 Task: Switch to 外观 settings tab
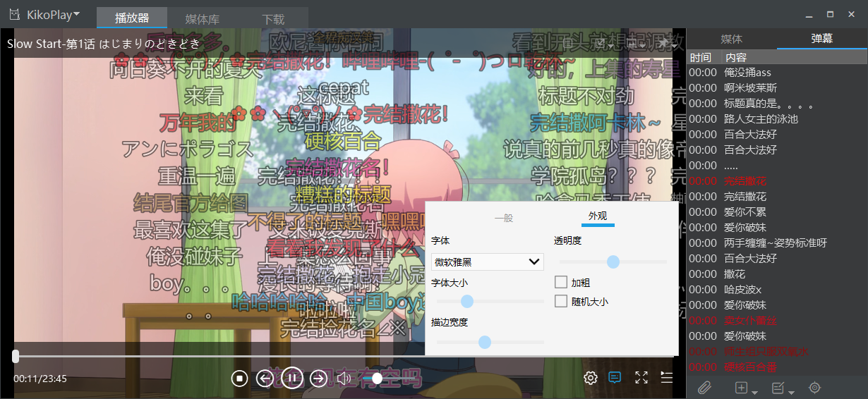coord(598,216)
